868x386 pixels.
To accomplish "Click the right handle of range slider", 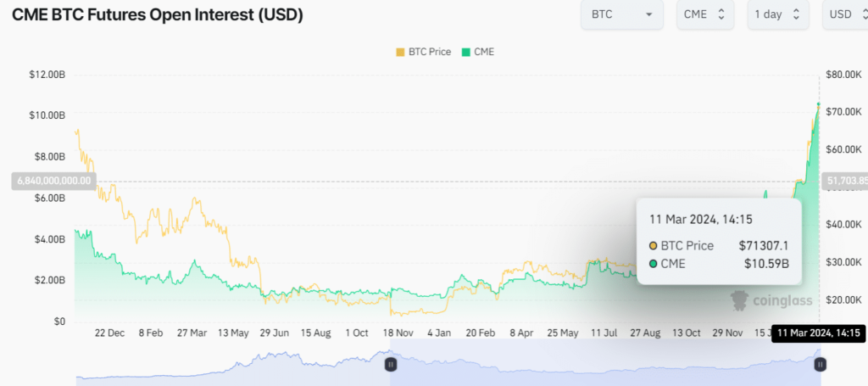I will click(820, 364).
